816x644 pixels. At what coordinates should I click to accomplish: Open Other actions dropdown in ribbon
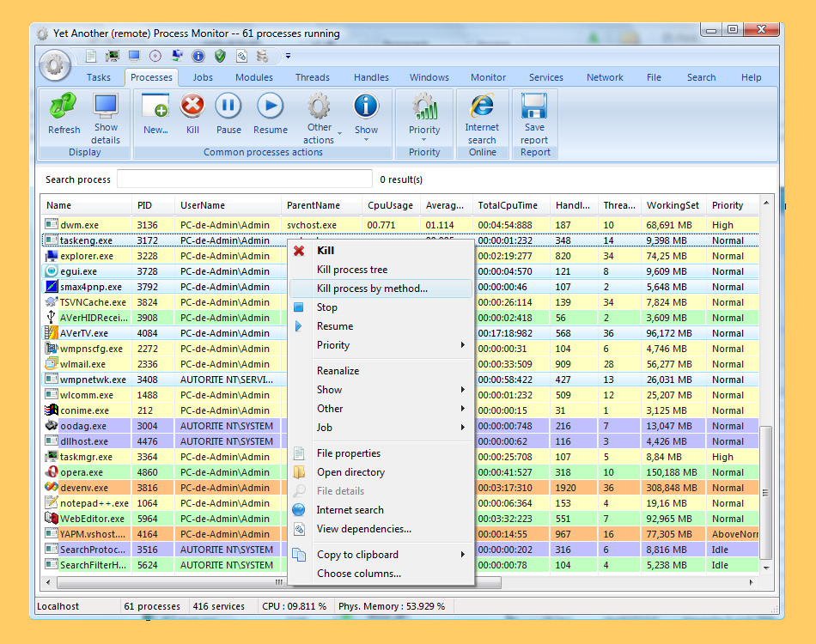(x=321, y=118)
